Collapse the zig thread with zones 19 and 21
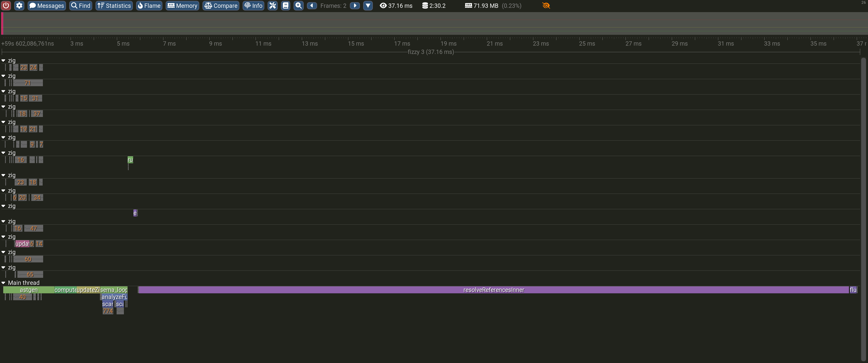 3,122
